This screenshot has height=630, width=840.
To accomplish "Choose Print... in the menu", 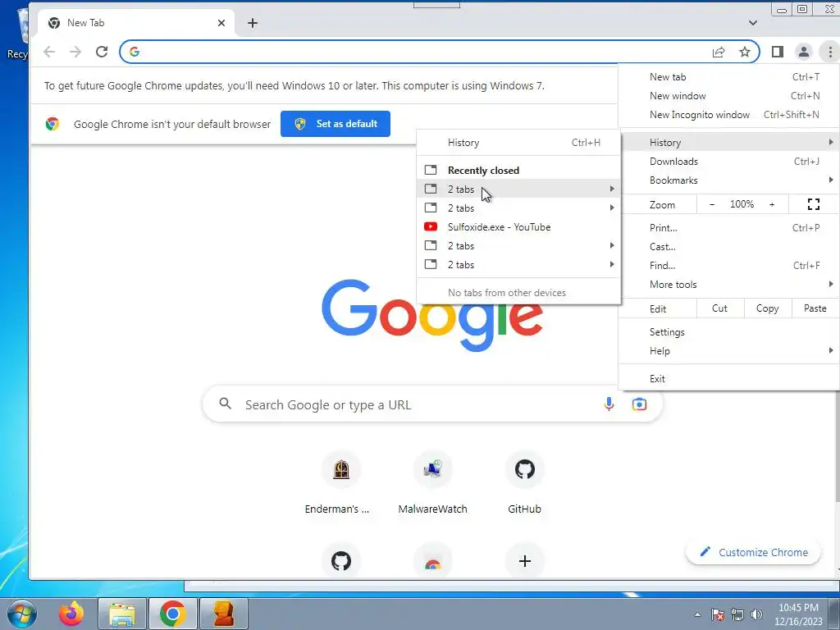I will click(x=728, y=228).
